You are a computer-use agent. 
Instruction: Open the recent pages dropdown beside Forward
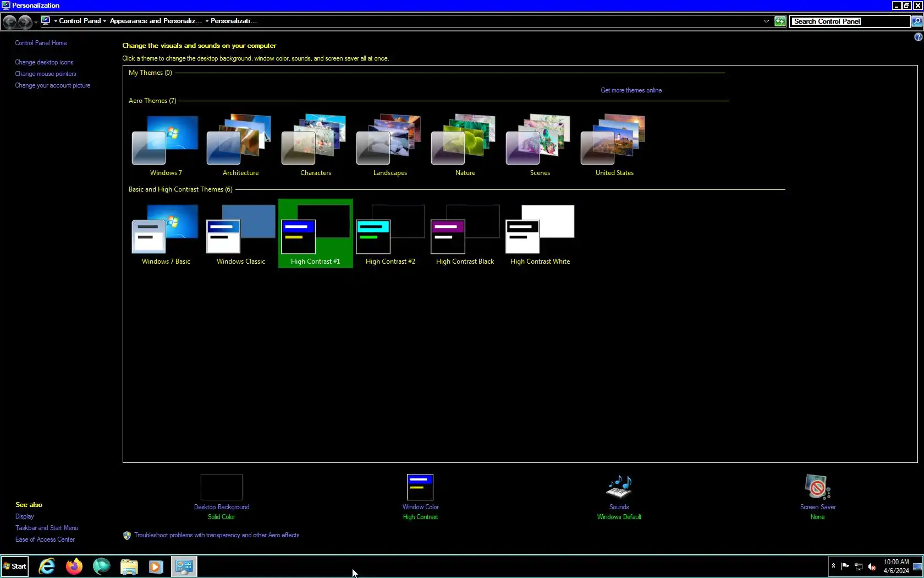pyautogui.click(x=36, y=22)
